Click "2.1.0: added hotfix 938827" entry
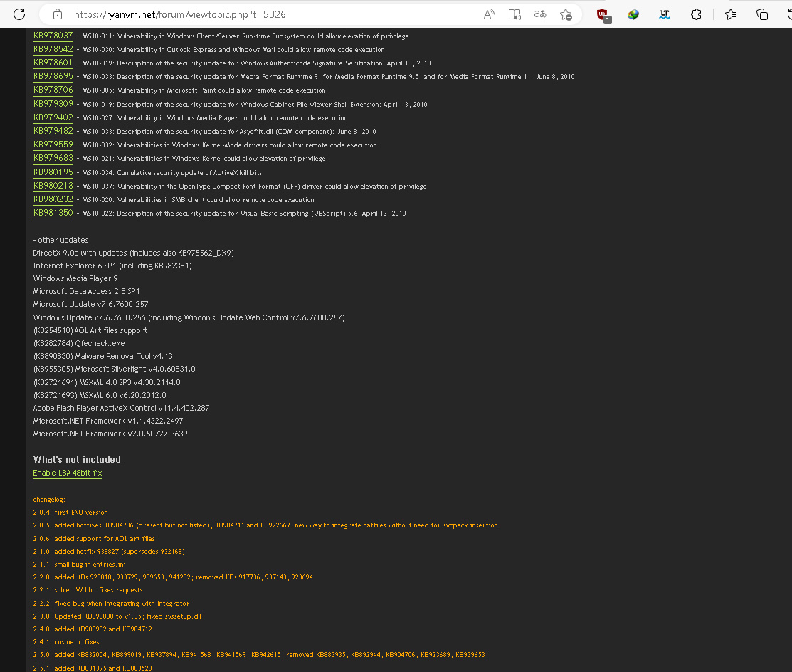The height and width of the screenshot is (672, 792). tap(109, 551)
